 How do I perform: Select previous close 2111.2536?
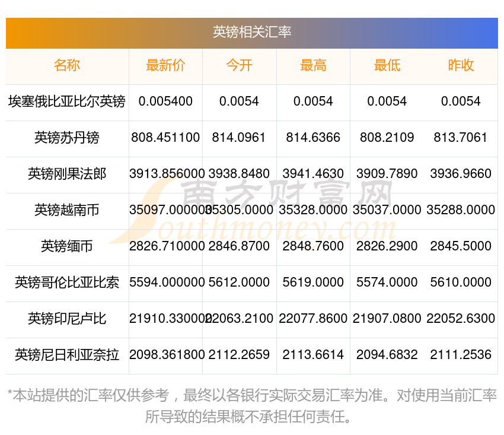[x=461, y=355]
